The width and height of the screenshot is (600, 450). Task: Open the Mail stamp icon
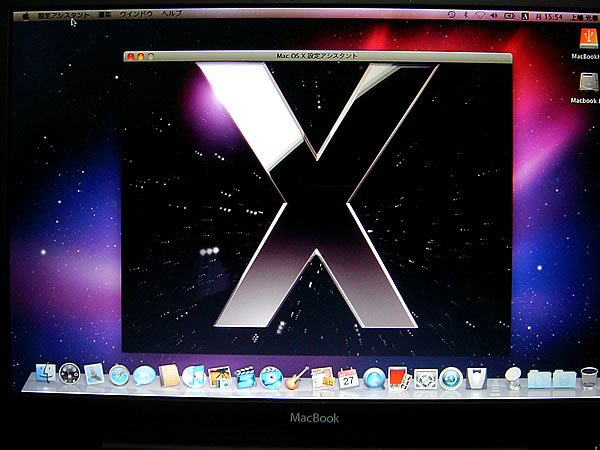(x=94, y=374)
